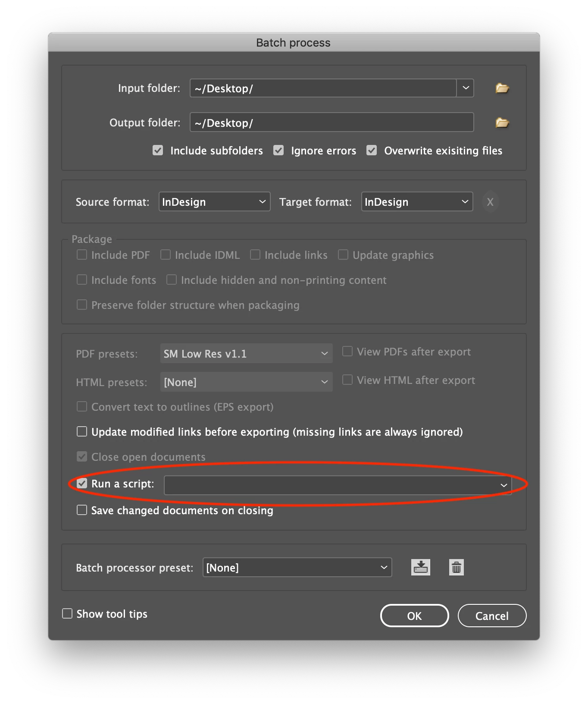Check Include hidden and non-printing content

point(172,280)
